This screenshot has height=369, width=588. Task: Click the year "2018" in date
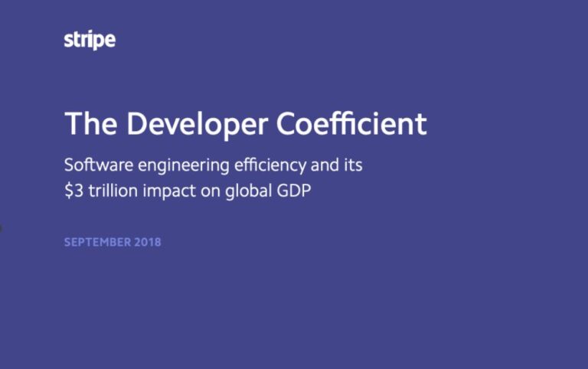click(x=148, y=243)
